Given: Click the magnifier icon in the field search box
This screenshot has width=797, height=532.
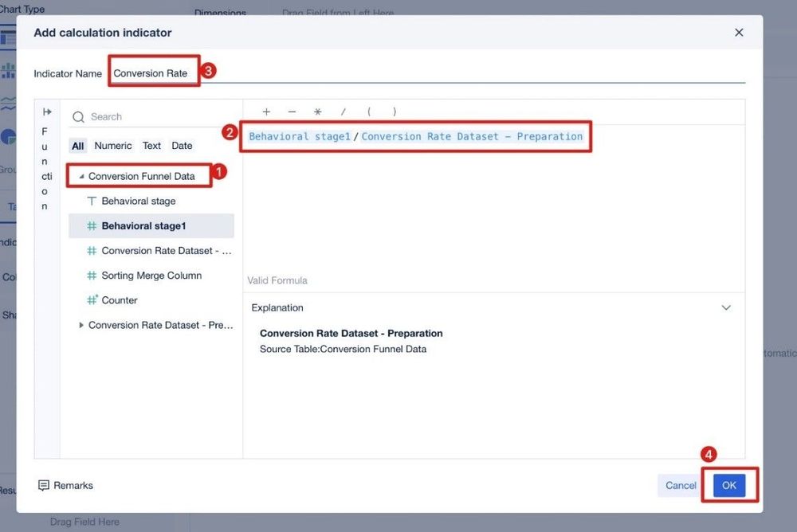Looking at the screenshot, I should 77,116.
